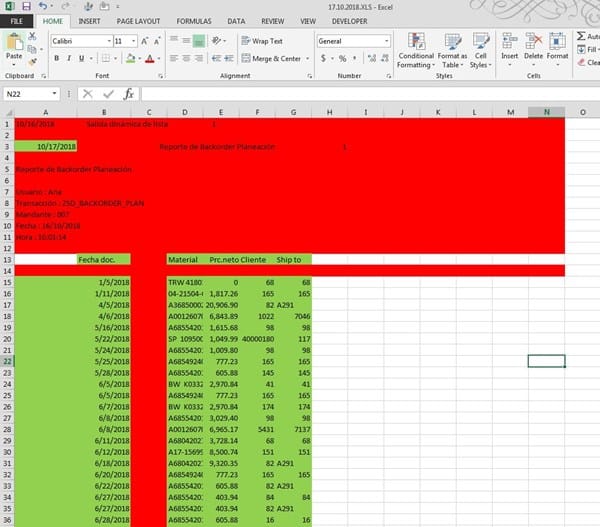Click the Percent Style icon
The width and height of the screenshot is (600, 527).
point(342,58)
